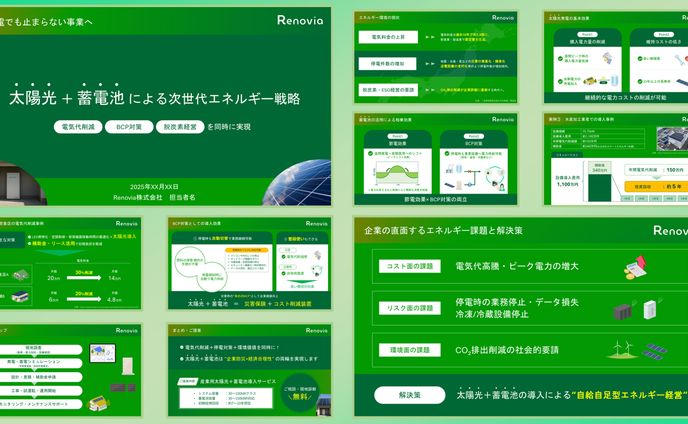Screen dimensions: 688x424
Task: Click the dark server rack icon in the risk row
Action: pyautogui.click(x=624, y=310)
